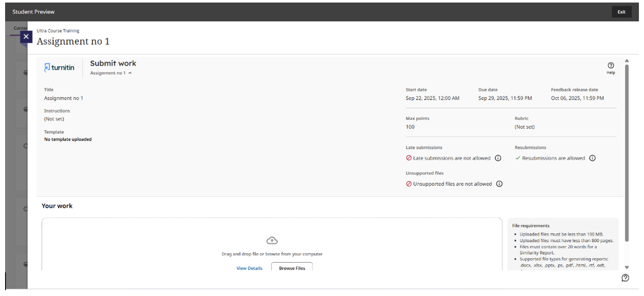The height and width of the screenshot is (296, 644).
Task: Close the assignment panel with the X
Action: 26,36
